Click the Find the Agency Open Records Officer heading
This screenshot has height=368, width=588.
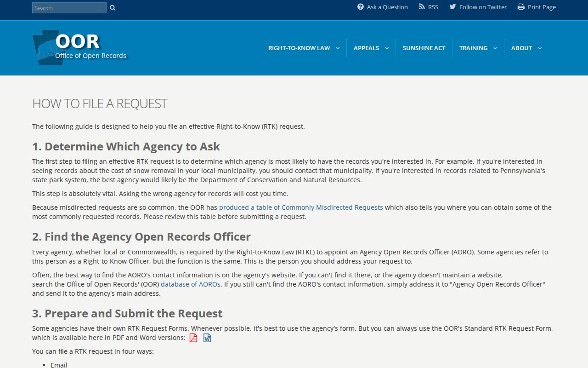point(141,237)
